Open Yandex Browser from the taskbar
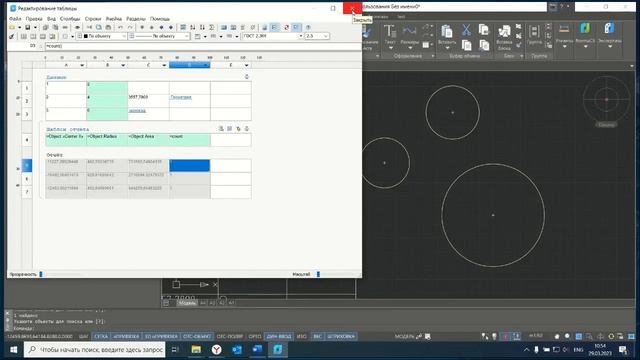640x360 pixels. 216,350
